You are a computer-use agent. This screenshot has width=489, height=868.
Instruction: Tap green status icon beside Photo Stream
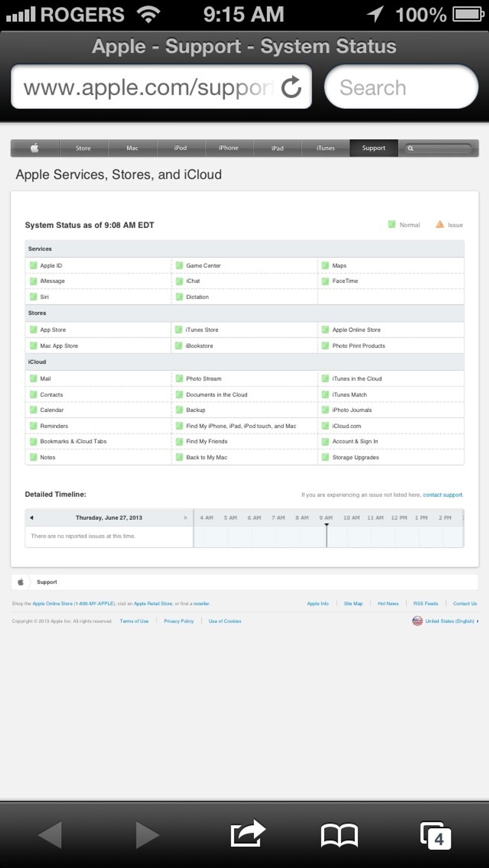pos(179,379)
